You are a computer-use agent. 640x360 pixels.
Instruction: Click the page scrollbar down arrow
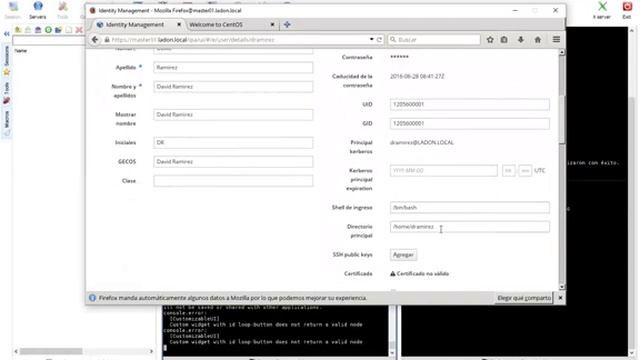pos(562,287)
